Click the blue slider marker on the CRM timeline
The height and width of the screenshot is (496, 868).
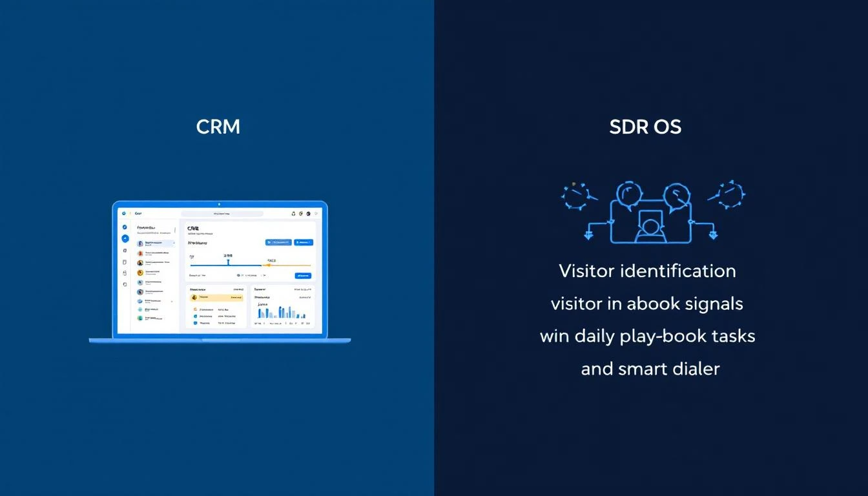[227, 262]
